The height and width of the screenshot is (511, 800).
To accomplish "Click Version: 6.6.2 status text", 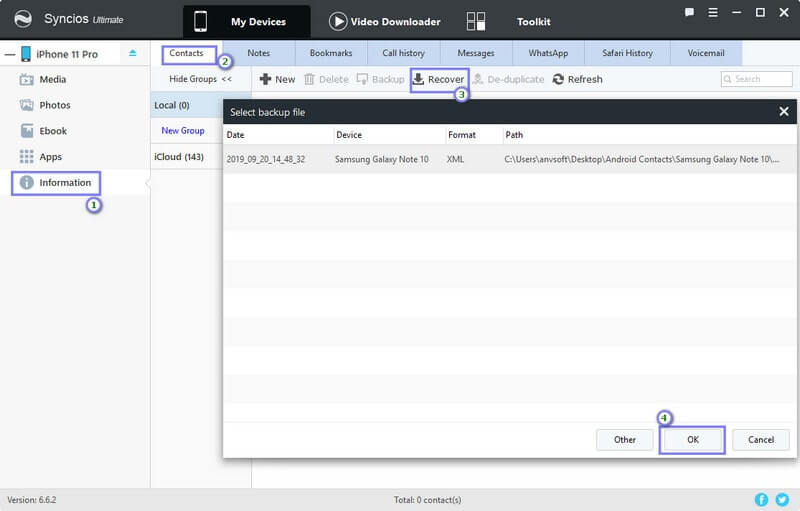I will coord(32,500).
